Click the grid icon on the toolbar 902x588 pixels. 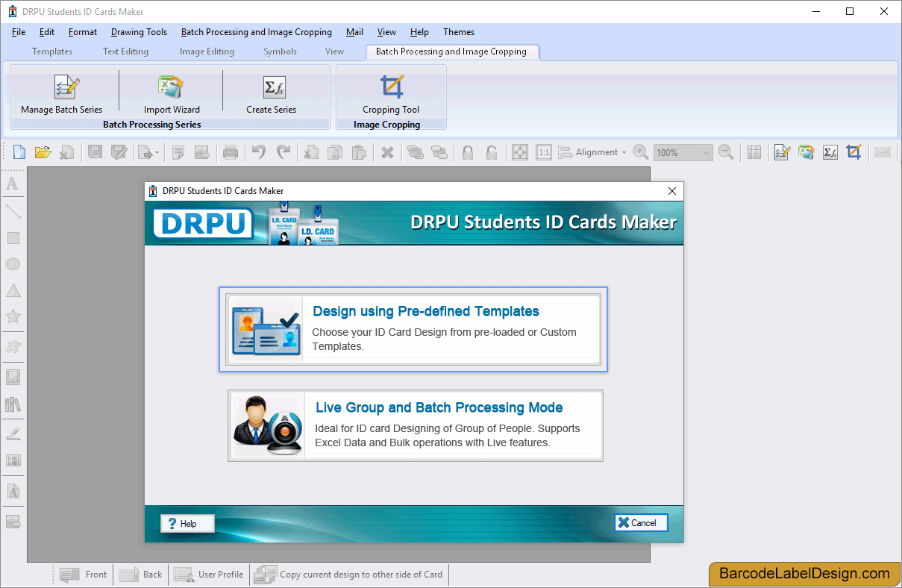tap(754, 152)
